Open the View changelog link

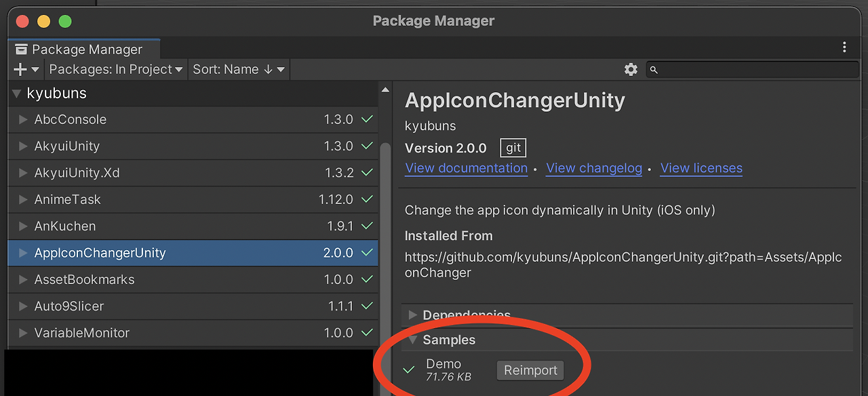coord(594,168)
